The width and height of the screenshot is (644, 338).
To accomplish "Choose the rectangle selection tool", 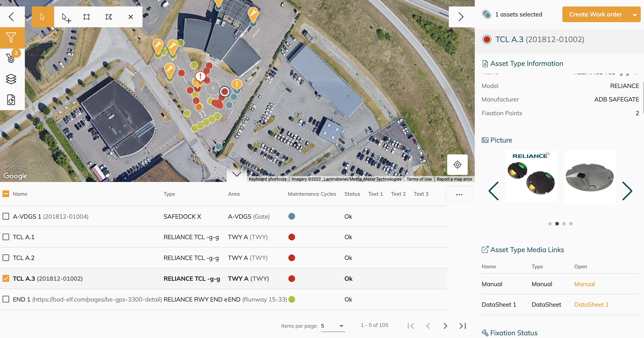I will (87, 17).
